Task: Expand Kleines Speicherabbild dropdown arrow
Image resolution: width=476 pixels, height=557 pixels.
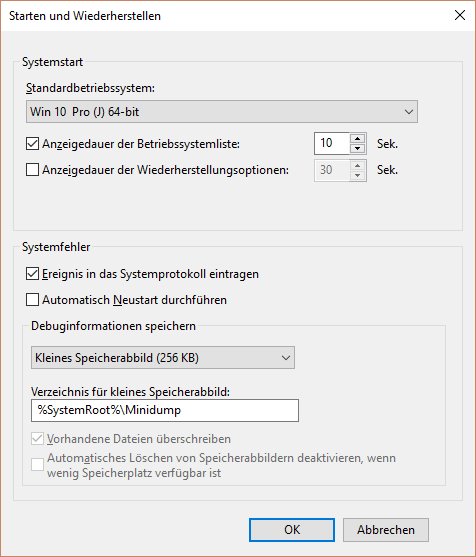Action: 286,357
